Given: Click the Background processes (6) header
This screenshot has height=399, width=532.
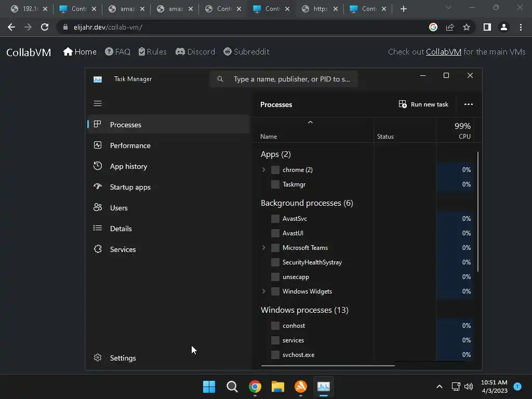Looking at the screenshot, I should click(x=307, y=203).
